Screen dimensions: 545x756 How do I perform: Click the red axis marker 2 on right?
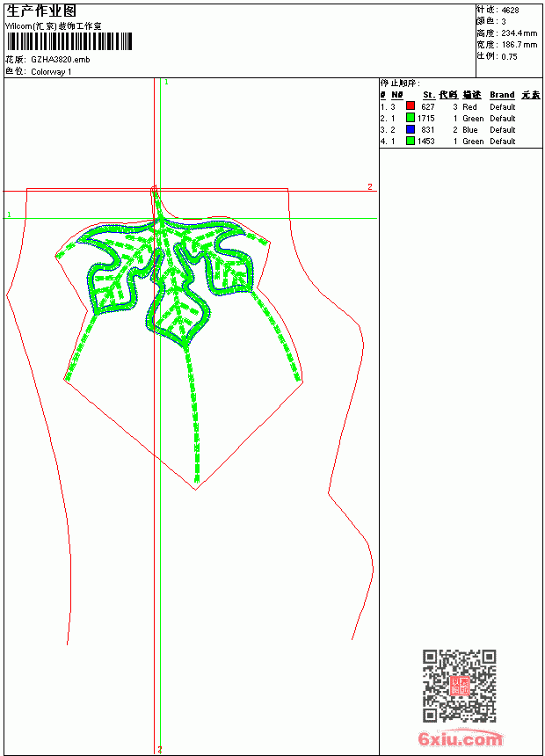[370, 186]
